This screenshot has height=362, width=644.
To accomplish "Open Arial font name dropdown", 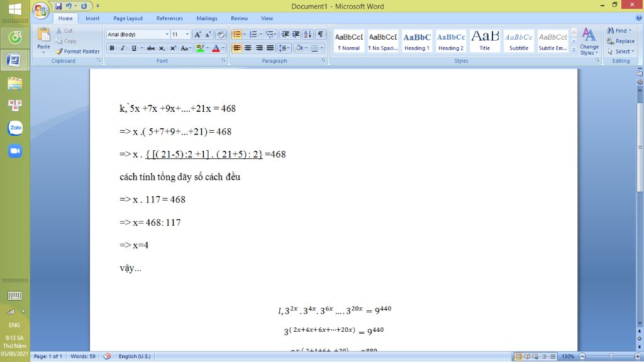I will coord(167,35).
